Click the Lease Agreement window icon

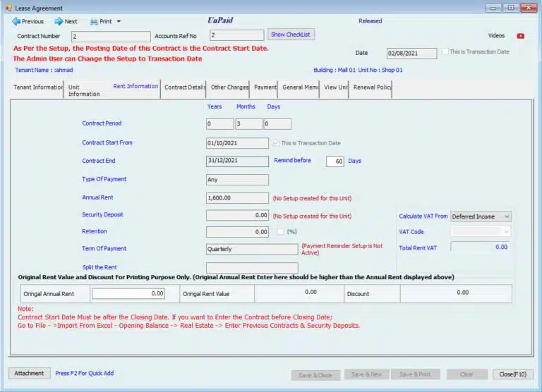pyautogui.click(x=8, y=7)
